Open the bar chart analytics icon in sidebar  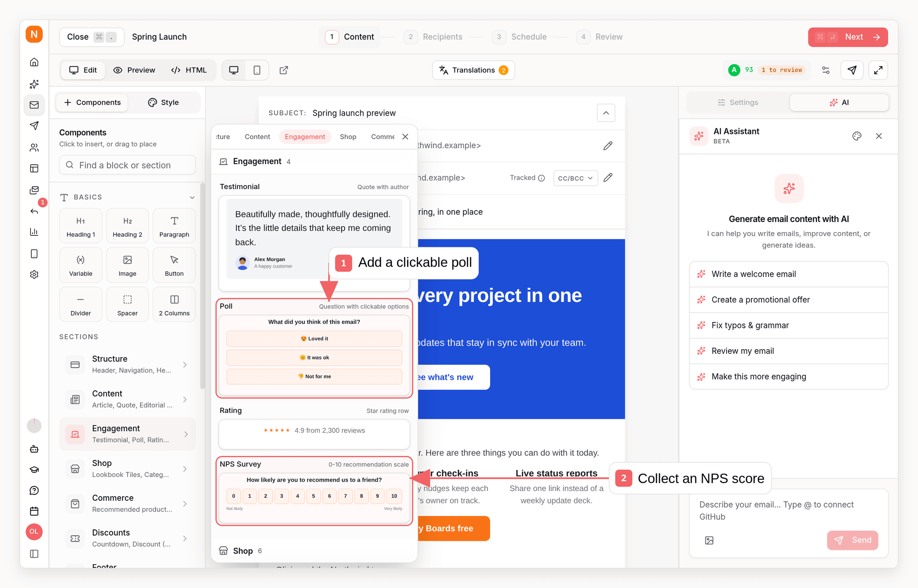(x=34, y=232)
